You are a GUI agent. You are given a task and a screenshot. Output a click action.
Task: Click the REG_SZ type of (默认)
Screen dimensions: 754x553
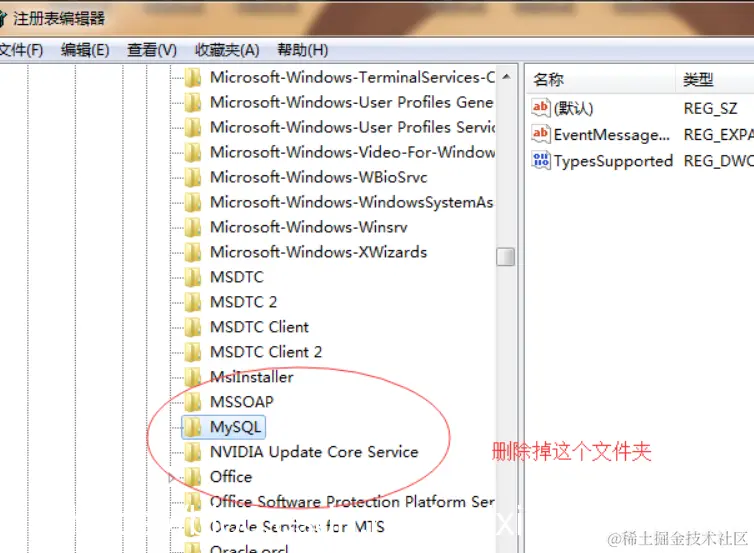coord(710,108)
